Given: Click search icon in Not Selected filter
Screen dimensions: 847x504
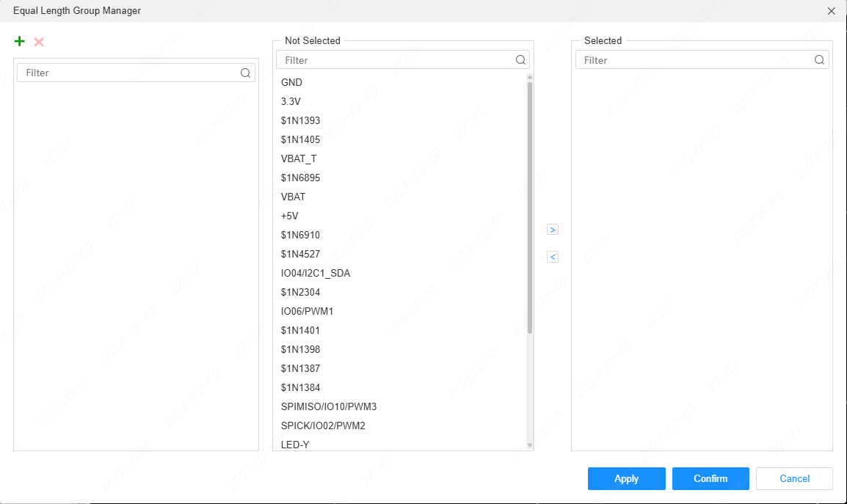Looking at the screenshot, I should pyautogui.click(x=520, y=60).
